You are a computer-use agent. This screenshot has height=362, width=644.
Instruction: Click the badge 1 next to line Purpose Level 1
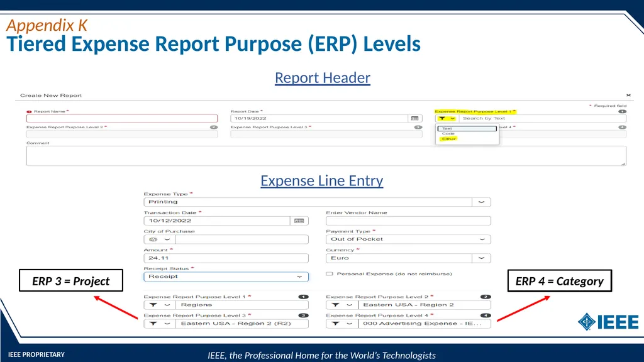click(304, 297)
